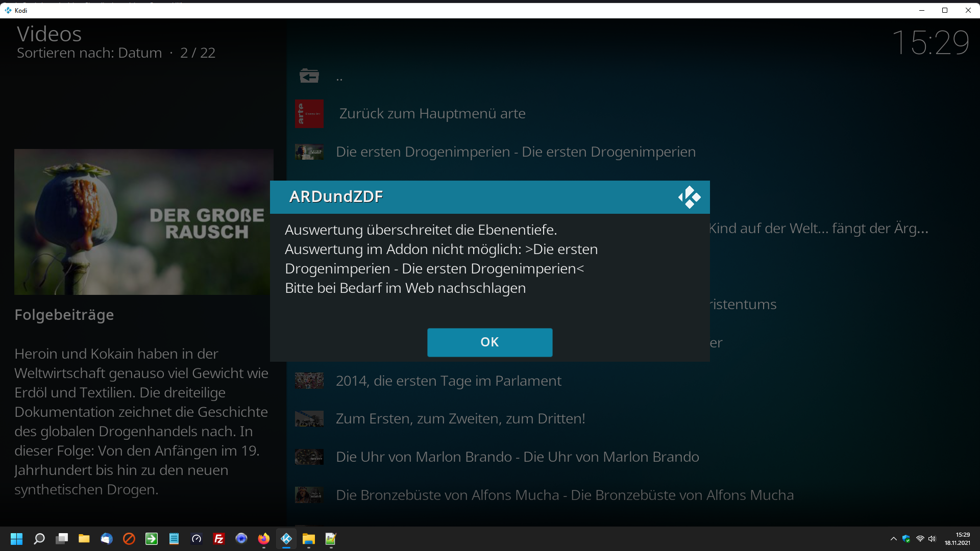Click thumbnail beside 2014 Parlament entry
Screen dimensions: 980x551
pyautogui.click(x=309, y=381)
